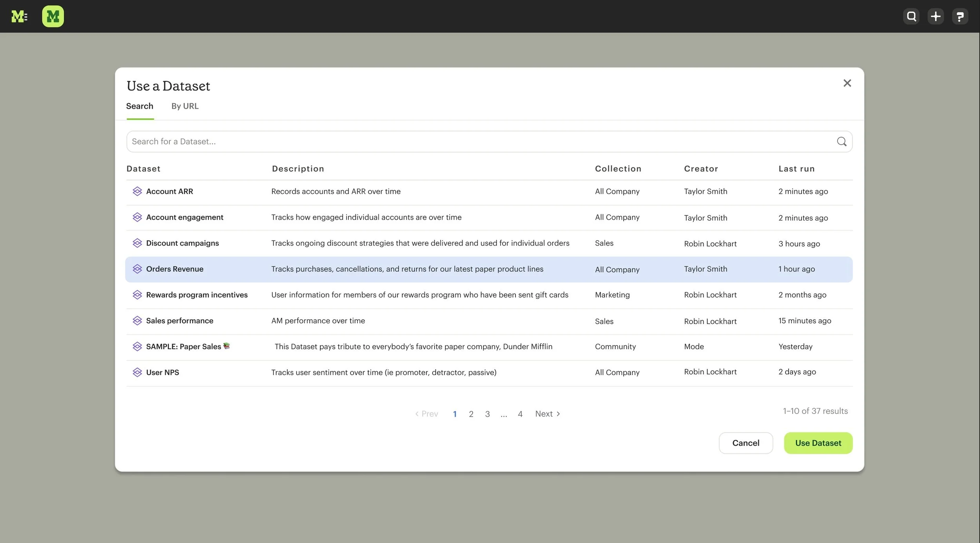Click magnifier icon in dataset search field
This screenshot has width=980, height=543.
click(x=842, y=142)
